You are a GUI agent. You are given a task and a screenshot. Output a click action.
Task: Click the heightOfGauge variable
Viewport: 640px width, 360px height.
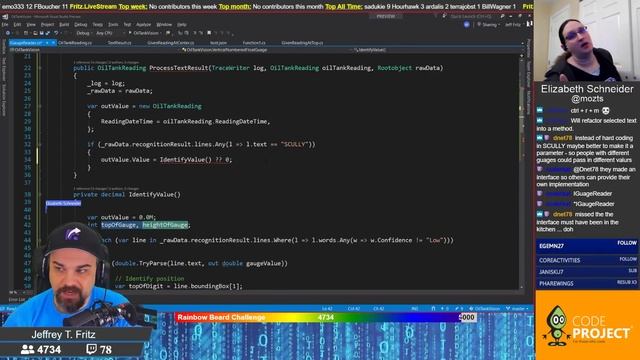[x=165, y=225]
